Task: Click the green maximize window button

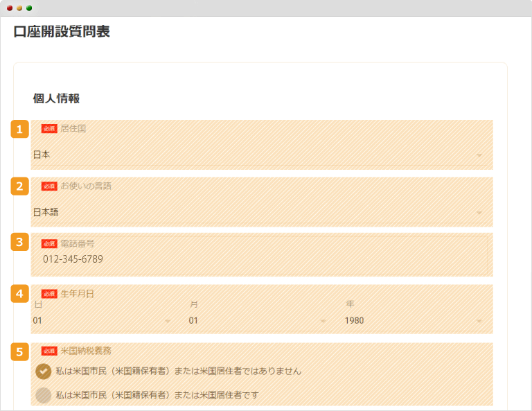Action: pos(29,8)
